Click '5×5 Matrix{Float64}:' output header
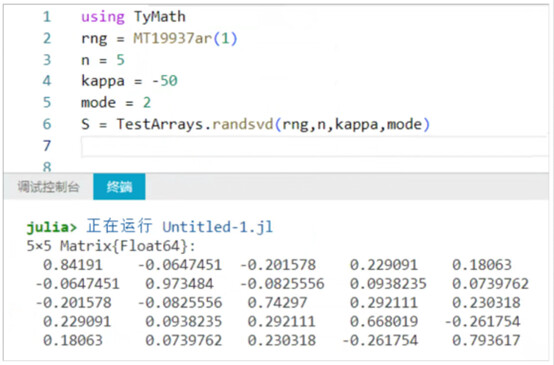Viewport: 554px width, 365px height. click(111, 246)
